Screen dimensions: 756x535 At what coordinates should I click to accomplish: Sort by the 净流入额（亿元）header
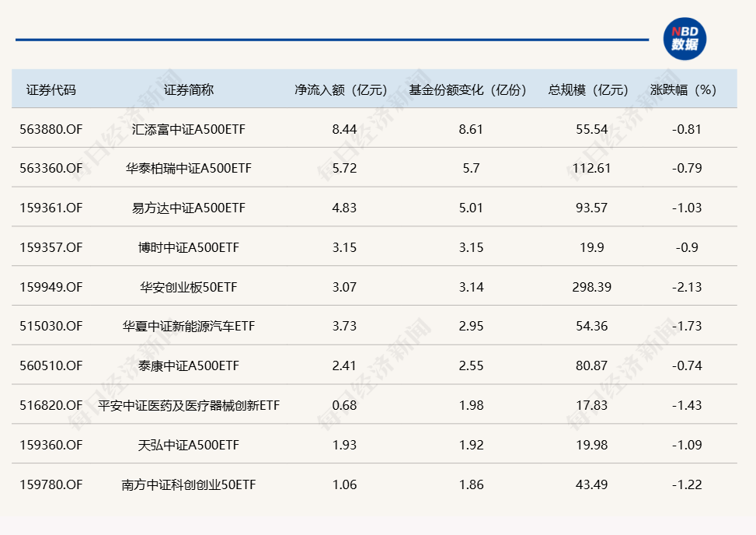pos(340,89)
